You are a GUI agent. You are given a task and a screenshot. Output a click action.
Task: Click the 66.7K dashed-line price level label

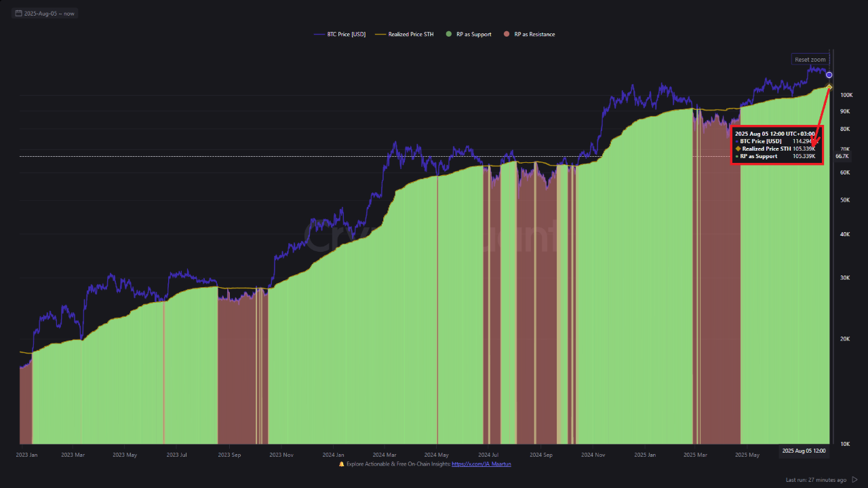[841, 156]
